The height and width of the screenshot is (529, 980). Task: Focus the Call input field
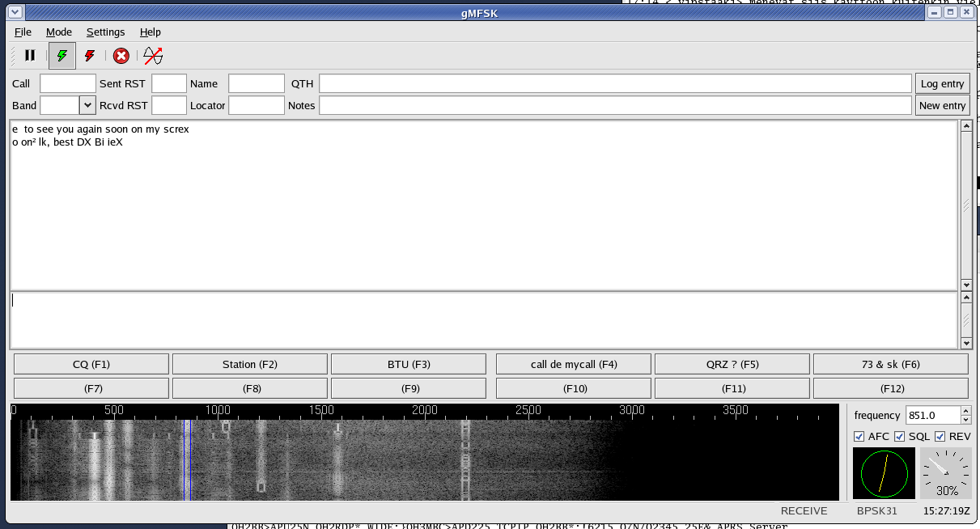tap(68, 83)
